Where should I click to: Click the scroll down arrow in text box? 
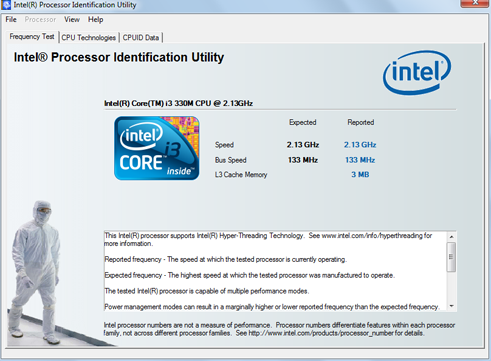point(452,306)
